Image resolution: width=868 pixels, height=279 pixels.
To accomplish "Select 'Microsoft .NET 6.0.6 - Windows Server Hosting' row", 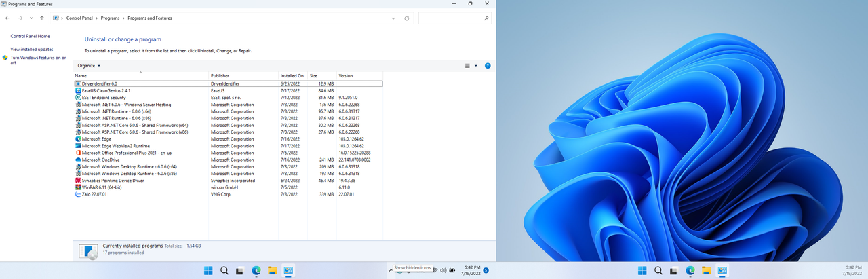I will (228, 105).
